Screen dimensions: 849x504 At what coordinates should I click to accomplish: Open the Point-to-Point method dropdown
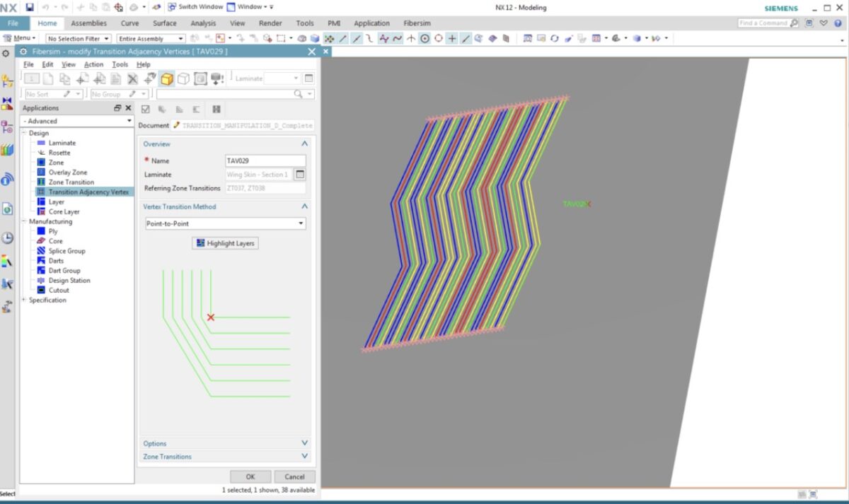[224, 223]
